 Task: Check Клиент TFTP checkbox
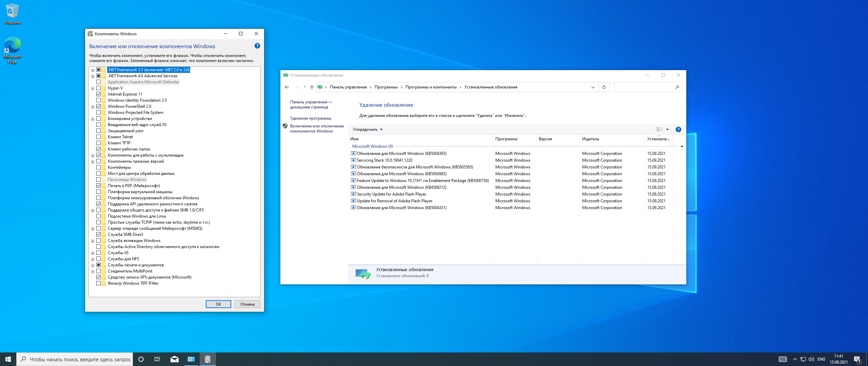98,143
